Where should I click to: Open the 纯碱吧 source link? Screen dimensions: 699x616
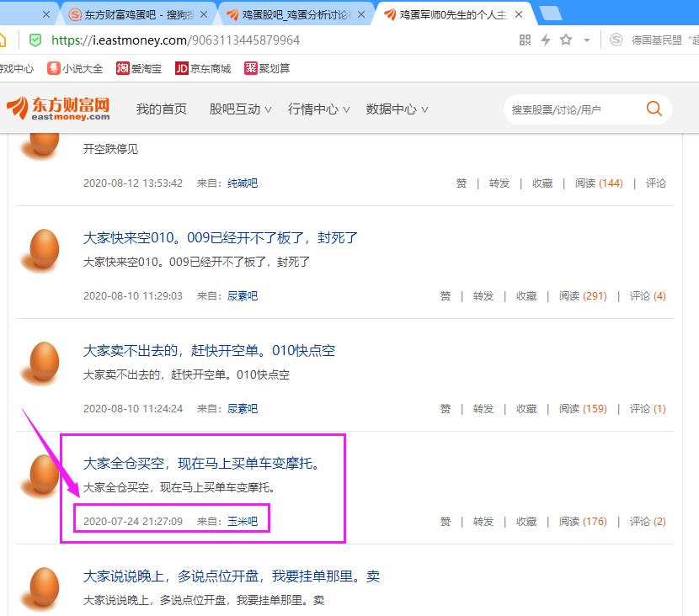coord(243,183)
